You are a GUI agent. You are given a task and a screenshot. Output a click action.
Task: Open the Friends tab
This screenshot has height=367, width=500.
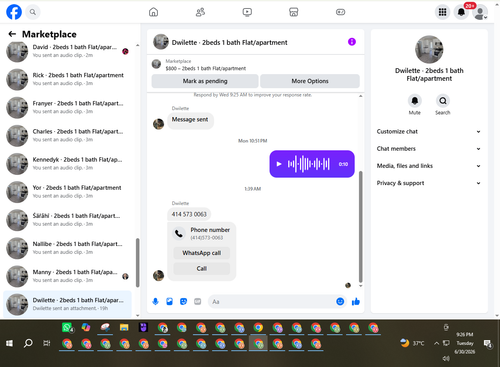200,12
